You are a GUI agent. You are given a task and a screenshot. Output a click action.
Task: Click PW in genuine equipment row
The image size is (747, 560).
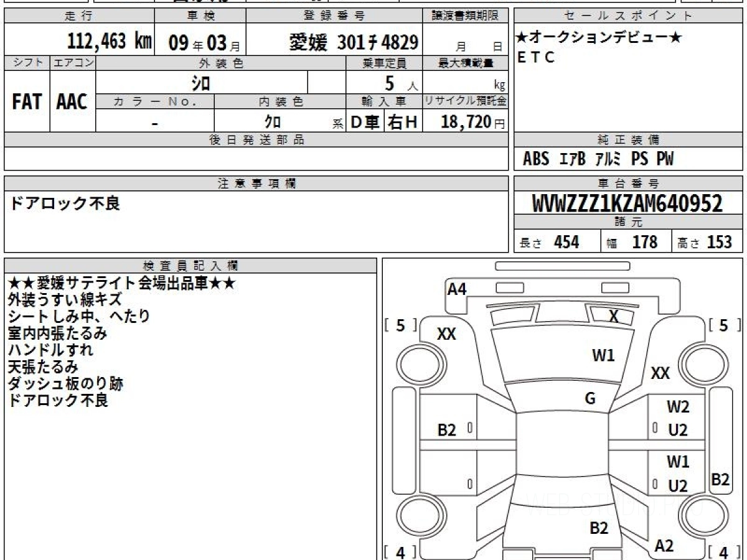[x=665, y=159]
